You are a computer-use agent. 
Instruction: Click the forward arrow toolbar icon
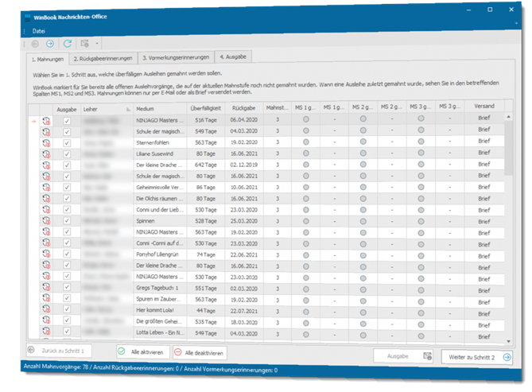50,44
